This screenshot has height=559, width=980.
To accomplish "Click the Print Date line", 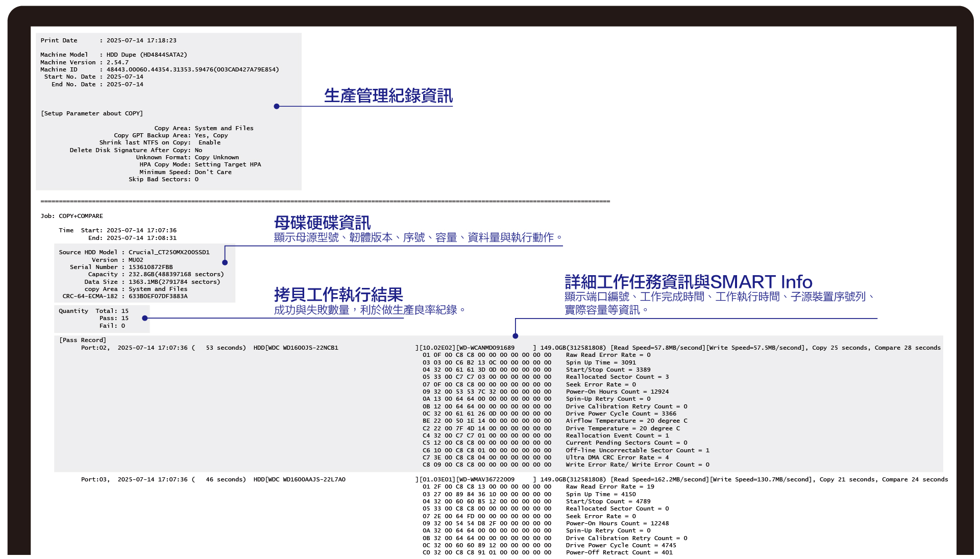I will point(108,40).
